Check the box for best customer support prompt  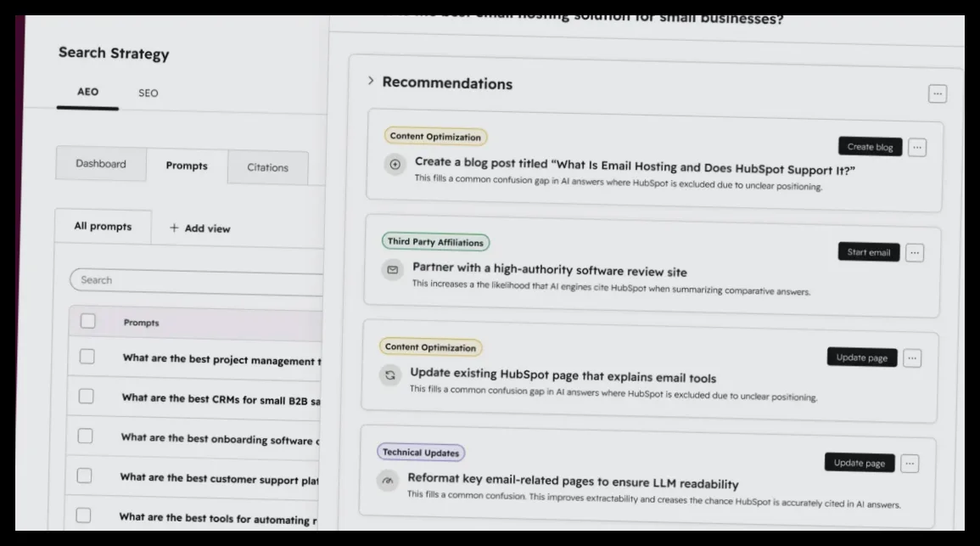pyautogui.click(x=84, y=476)
